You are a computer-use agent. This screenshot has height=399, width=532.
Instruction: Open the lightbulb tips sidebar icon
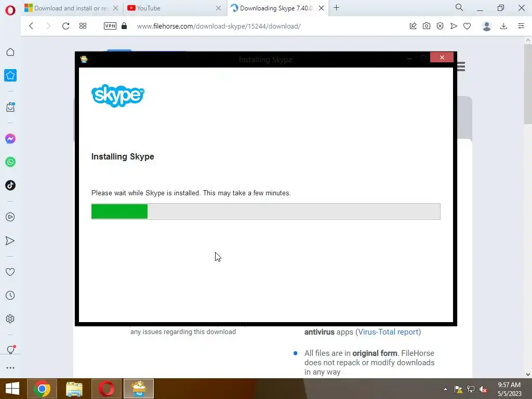tap(10, 350)
